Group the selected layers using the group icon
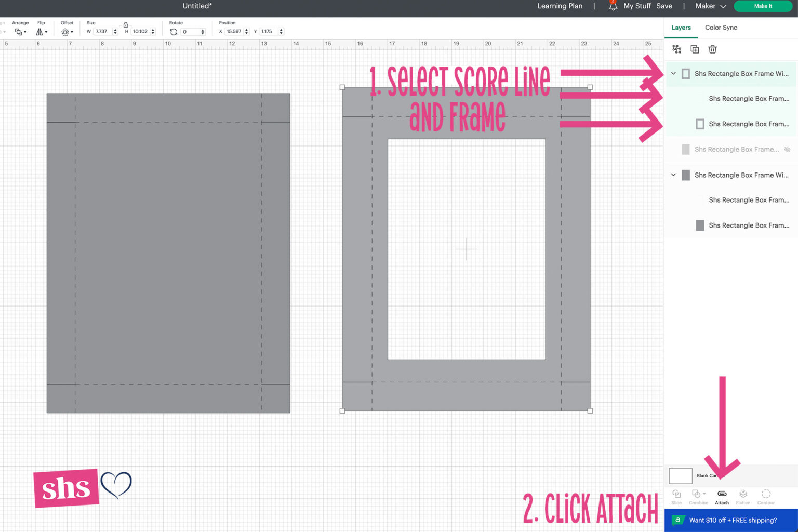The image size is (798, 532). click(677, 49)
